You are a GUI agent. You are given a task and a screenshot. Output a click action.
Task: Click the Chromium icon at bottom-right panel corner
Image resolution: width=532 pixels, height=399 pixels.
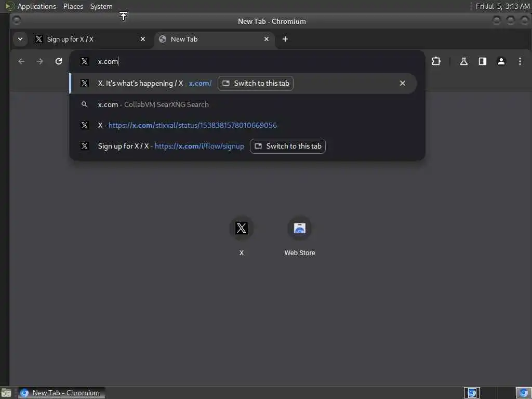pyautogui.click(x=523, y=393)
